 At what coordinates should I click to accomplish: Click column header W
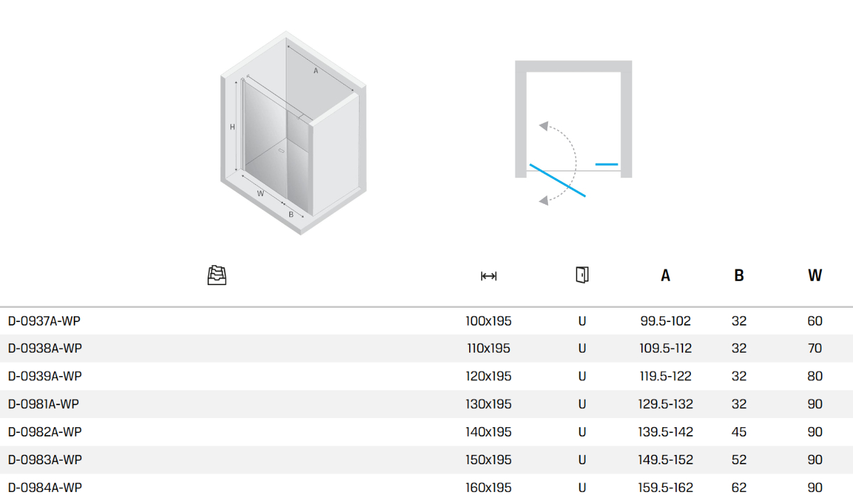(815, 276)
